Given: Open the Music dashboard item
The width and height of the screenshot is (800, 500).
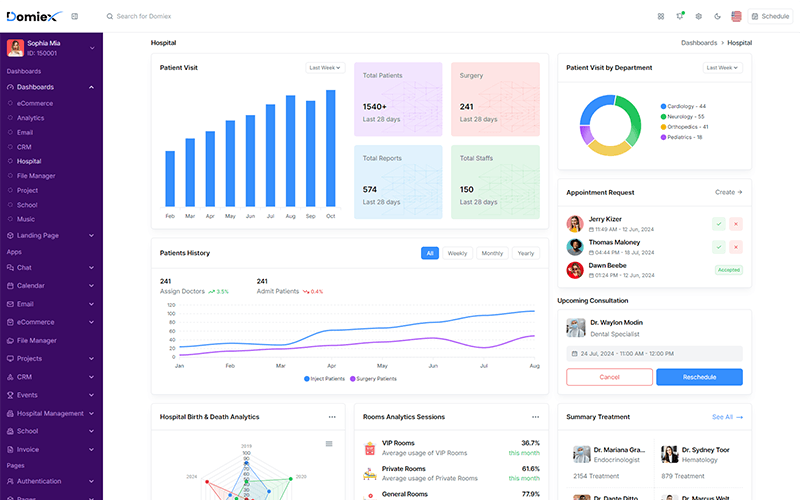Looking at the screenshot, I should pyautogui.click(x=26, y=219).
